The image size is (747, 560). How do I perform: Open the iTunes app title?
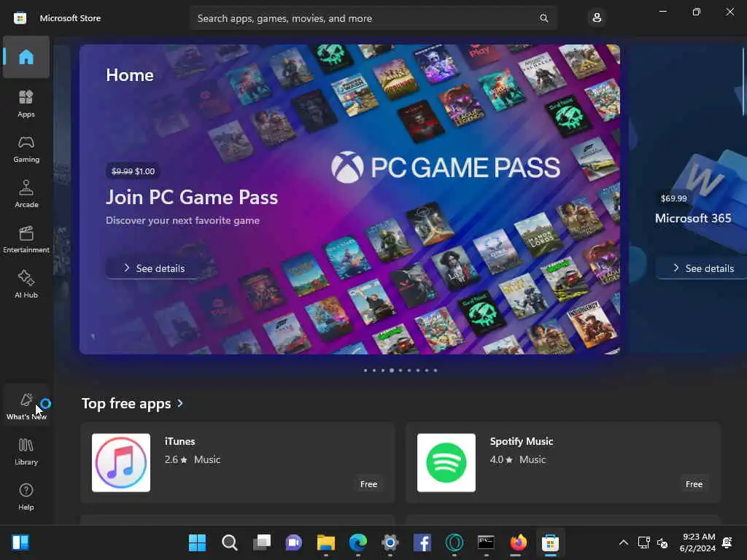[x=179, y=441]
